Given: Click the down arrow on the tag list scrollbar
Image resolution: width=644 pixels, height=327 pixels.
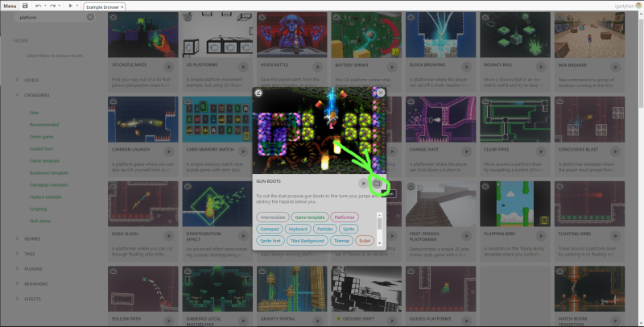Looking at the screenshot, I should [x=379, y=243].
